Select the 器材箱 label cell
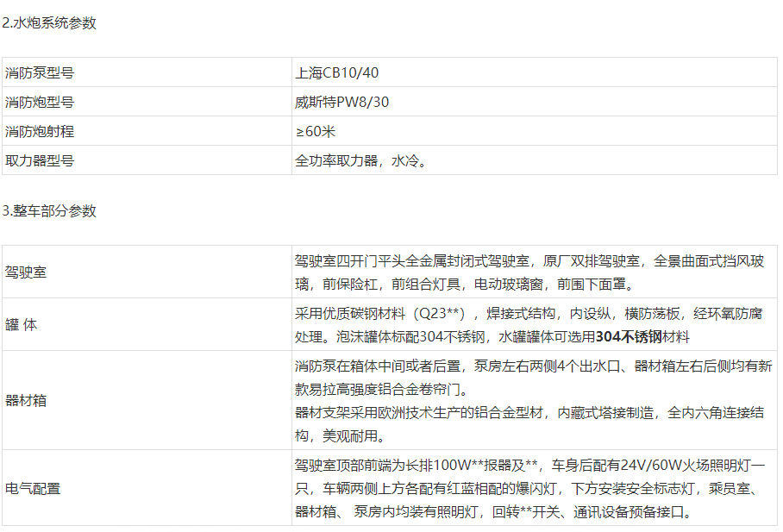Image resolution: width=783 pixels, height=532 pixels. [26, 399]
